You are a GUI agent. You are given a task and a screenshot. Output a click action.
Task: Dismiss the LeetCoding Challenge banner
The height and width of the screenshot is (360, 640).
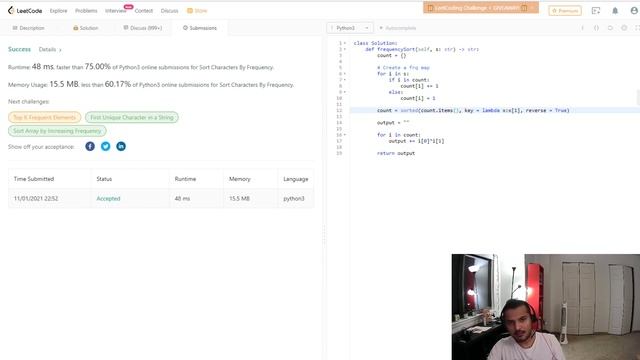532,8
